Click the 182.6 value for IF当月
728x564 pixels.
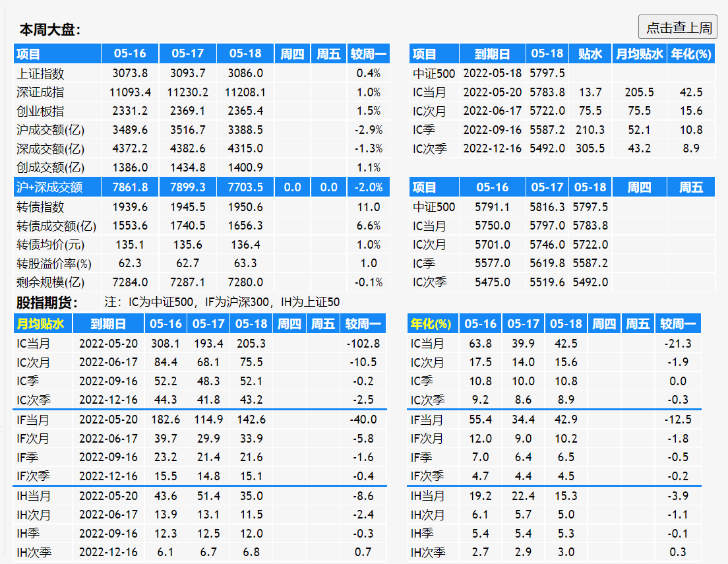166,420
